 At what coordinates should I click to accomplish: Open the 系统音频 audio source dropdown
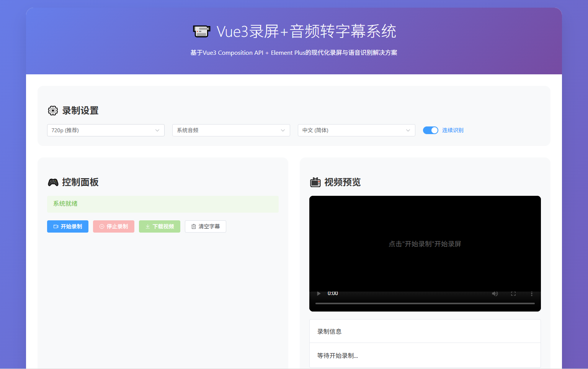(231, 130)
